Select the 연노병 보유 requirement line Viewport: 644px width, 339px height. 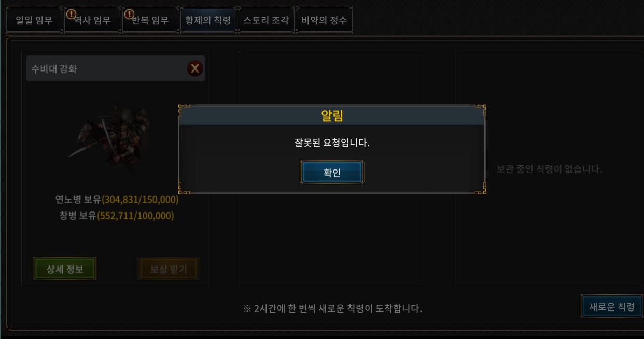pyautogui.click(x=117, y=200)
